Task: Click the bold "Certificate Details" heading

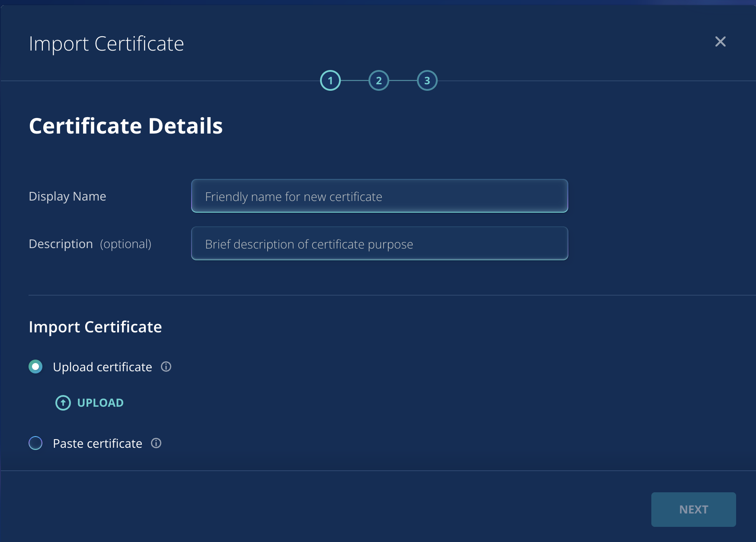Action: [x=125, y=126]
